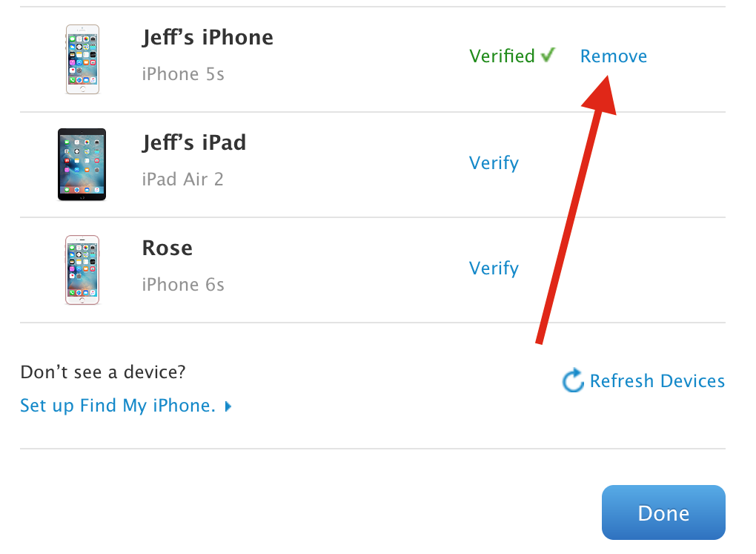Remove Jeff's iPhone from the device list

tap(613, 56)
